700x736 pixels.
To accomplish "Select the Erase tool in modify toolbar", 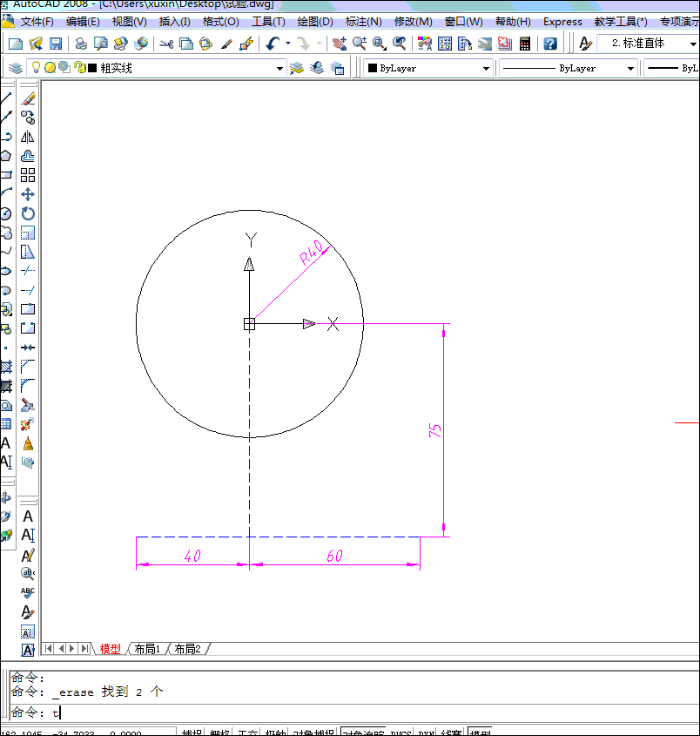I will [28, 98].
